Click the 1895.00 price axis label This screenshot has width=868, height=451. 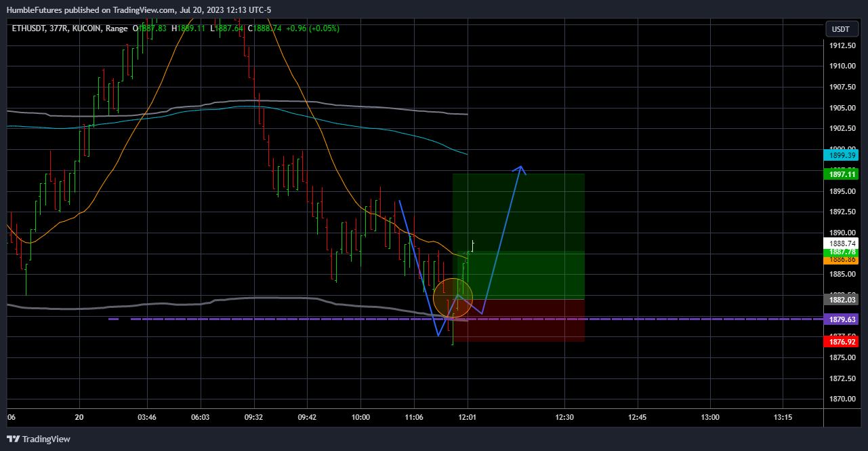pos(841,191)
